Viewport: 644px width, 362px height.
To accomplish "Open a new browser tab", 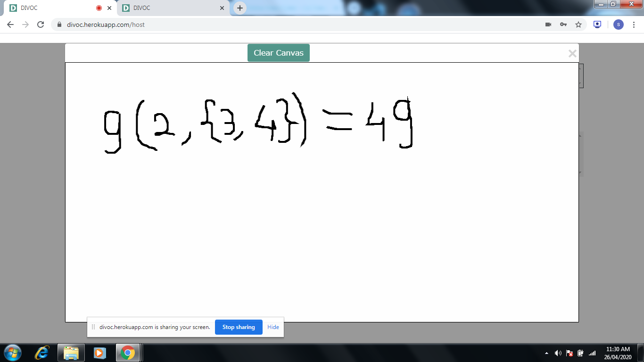I will [x=240, y=8].
